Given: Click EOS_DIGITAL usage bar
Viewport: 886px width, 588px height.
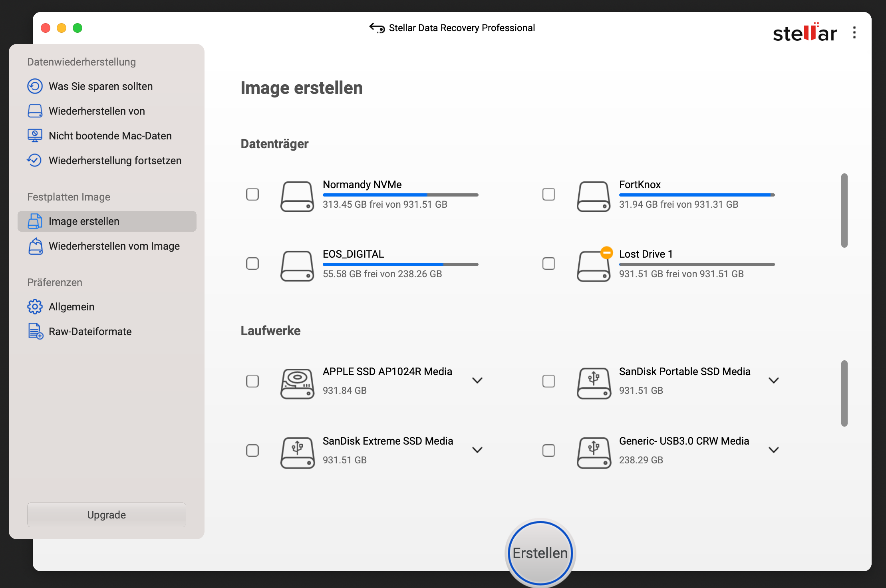Looking at the screenshot, I should click(x=401, y=264).
